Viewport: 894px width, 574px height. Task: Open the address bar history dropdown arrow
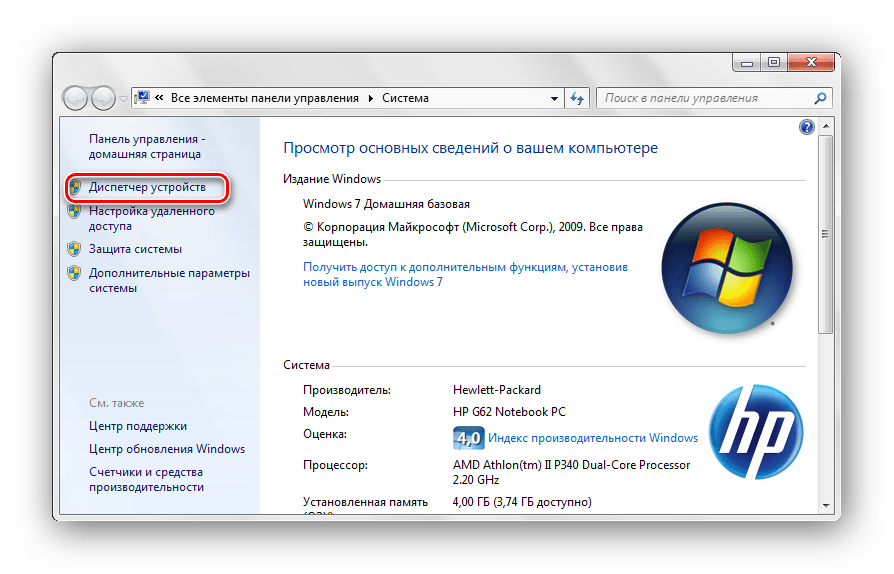(555, 98)
